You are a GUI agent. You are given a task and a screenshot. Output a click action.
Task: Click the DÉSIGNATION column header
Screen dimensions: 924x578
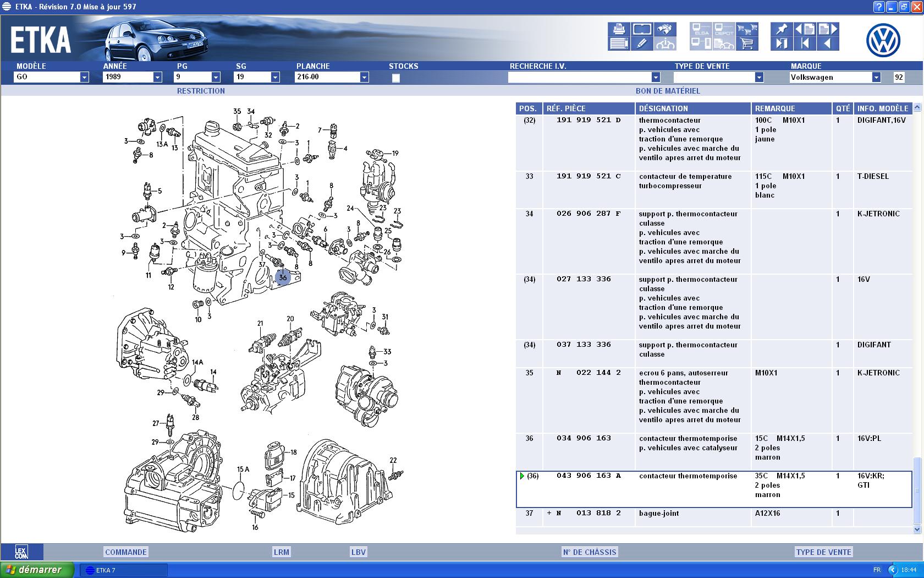[x=693, y=108]
